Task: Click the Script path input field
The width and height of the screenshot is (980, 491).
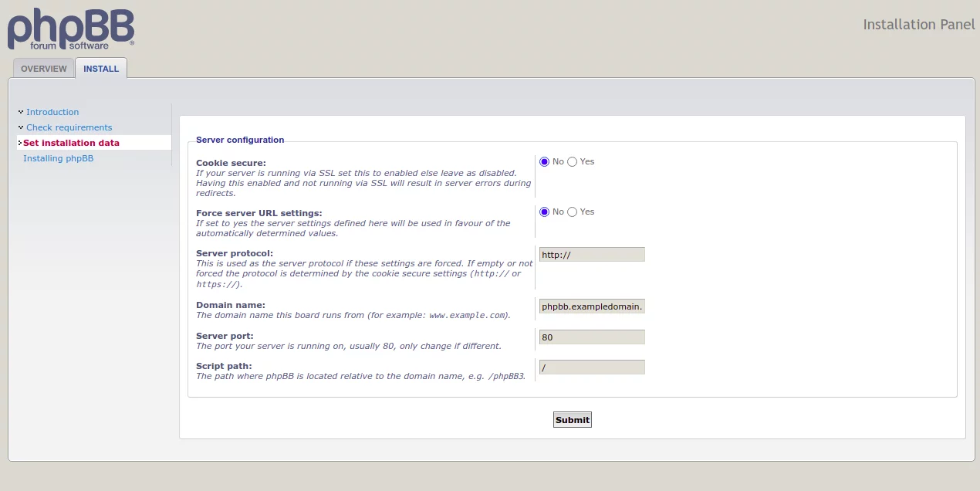Action: coord(591,367)
